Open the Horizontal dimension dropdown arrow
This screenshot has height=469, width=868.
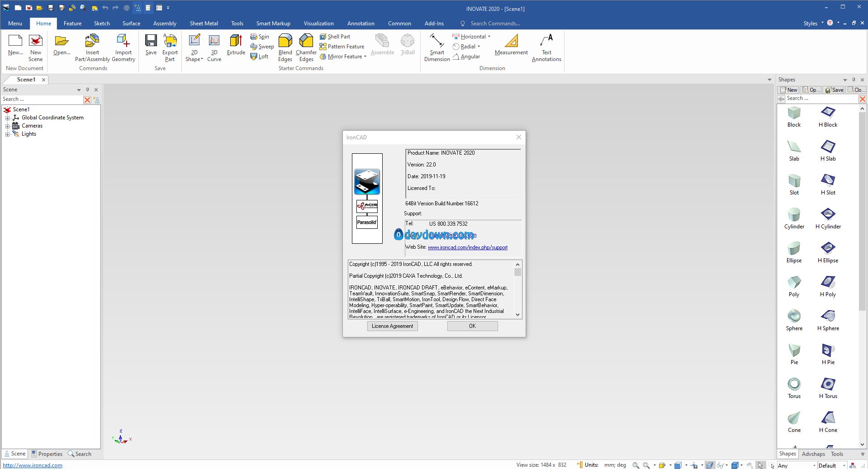(x=489, y=37)
